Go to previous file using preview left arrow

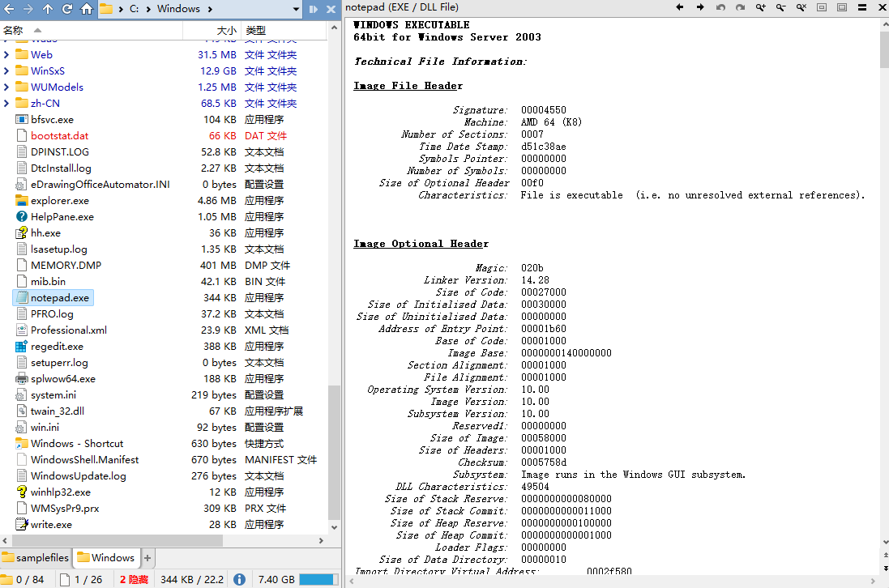point(679,8)
